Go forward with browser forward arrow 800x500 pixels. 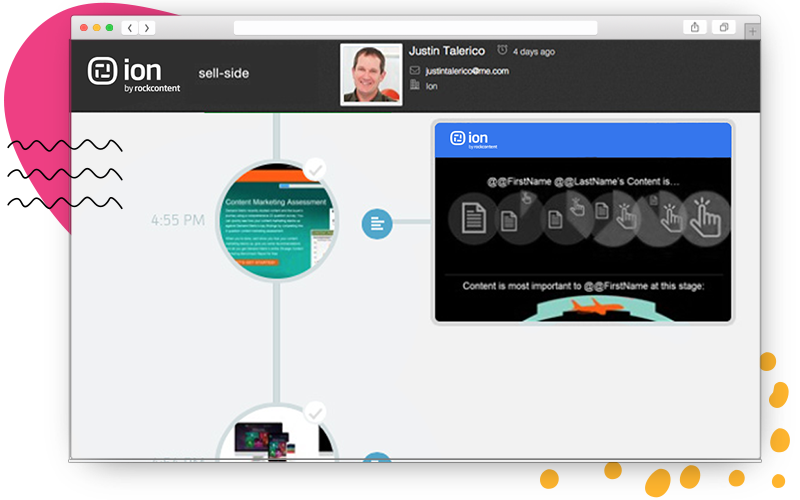(141, 28)
